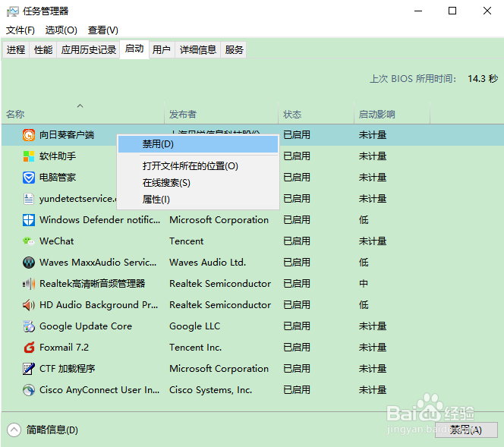This screenshot has width=504, height=447.
Task: Select the 启动 tab
Action: pyautogui.click(x=134, y=49)
